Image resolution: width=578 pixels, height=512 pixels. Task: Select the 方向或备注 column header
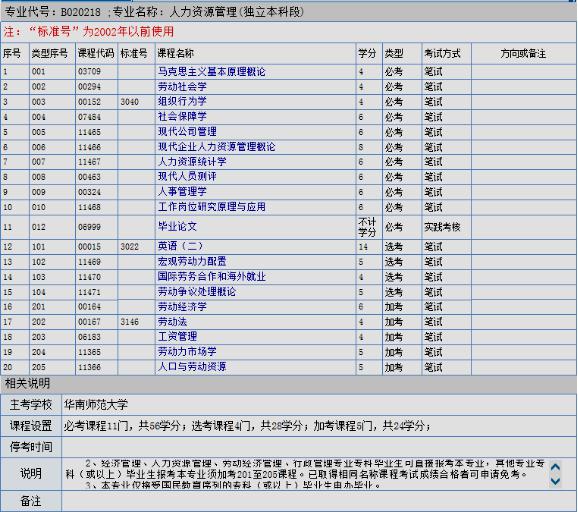[x=523, y=53]
